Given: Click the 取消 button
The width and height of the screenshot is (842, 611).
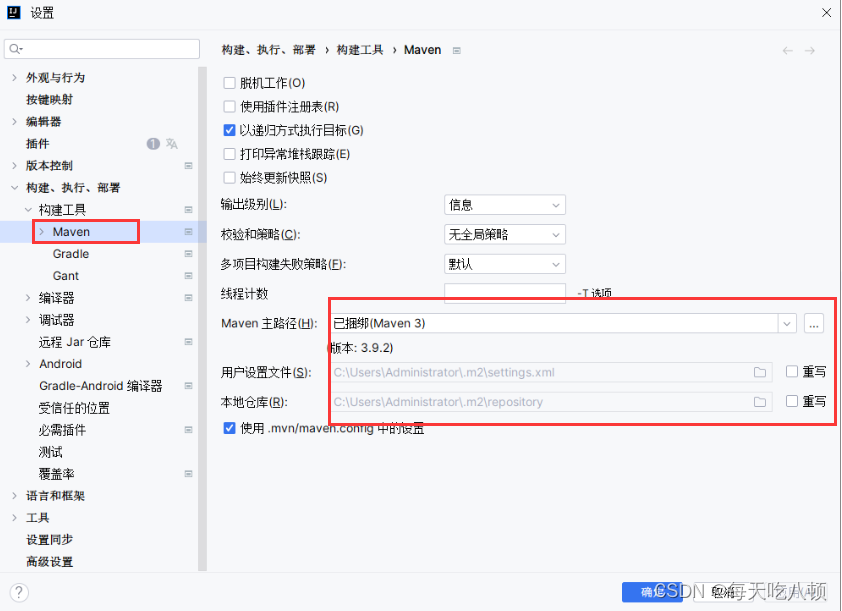Looking at the screenshot, I should coord(723,592).
